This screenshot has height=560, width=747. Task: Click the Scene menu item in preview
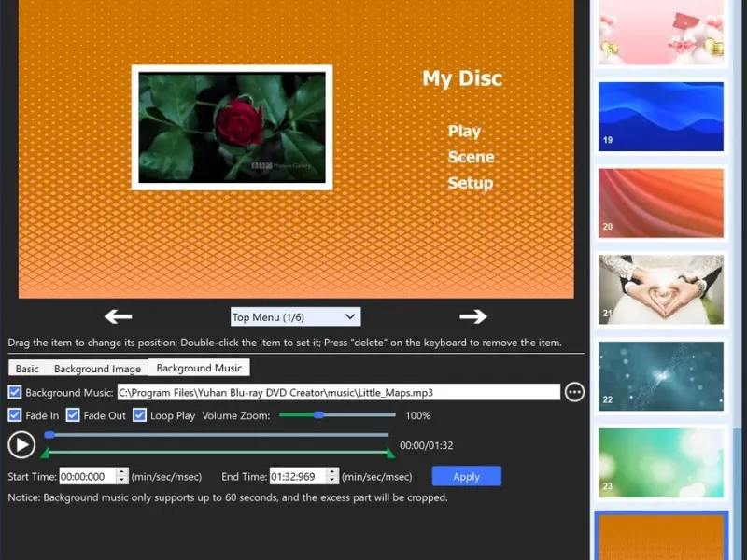(471, 157)
